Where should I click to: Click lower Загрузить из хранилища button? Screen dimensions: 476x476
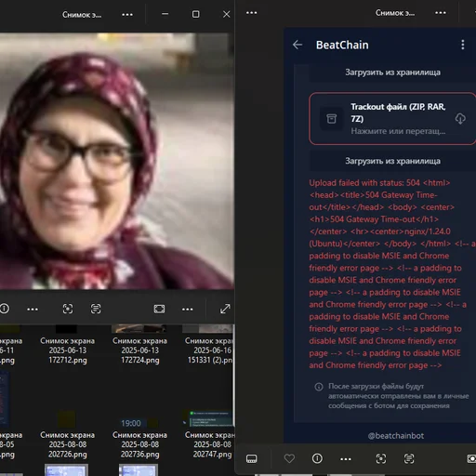click(392, 161)
